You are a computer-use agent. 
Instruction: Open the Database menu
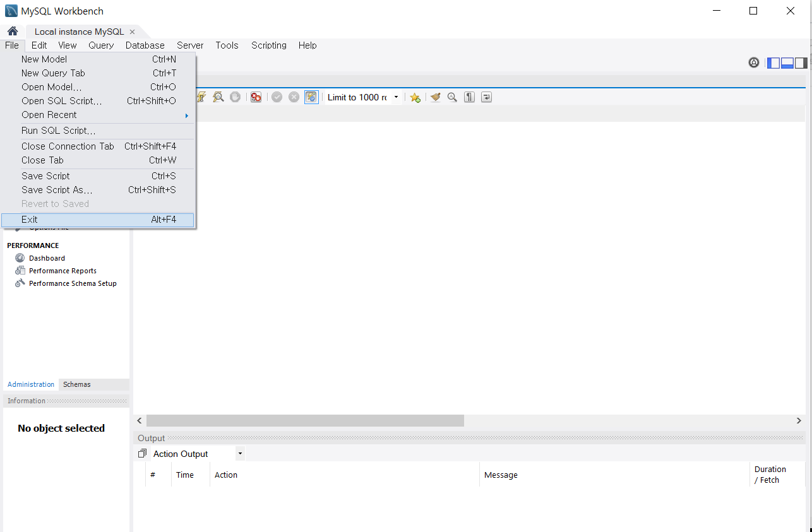pos(145,45)
